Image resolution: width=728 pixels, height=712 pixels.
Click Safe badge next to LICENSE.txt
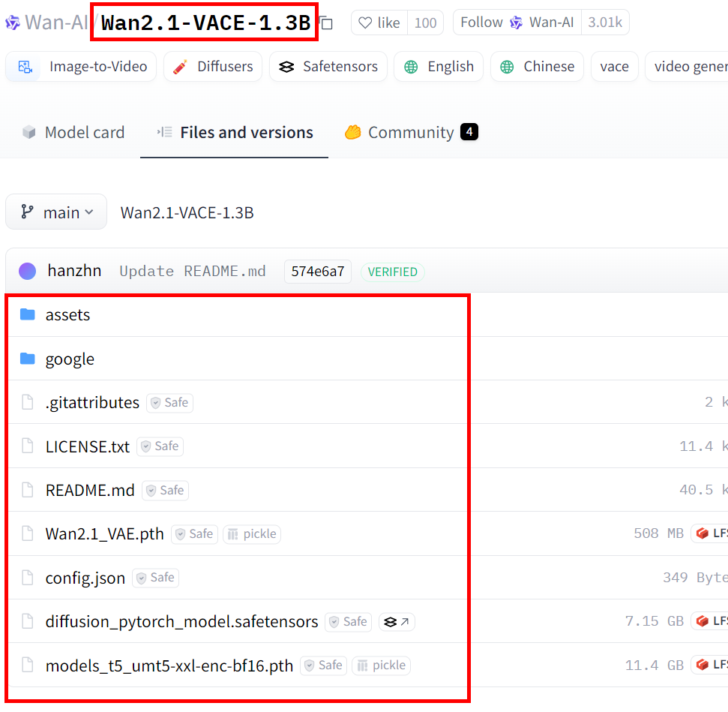coord(160,446)
